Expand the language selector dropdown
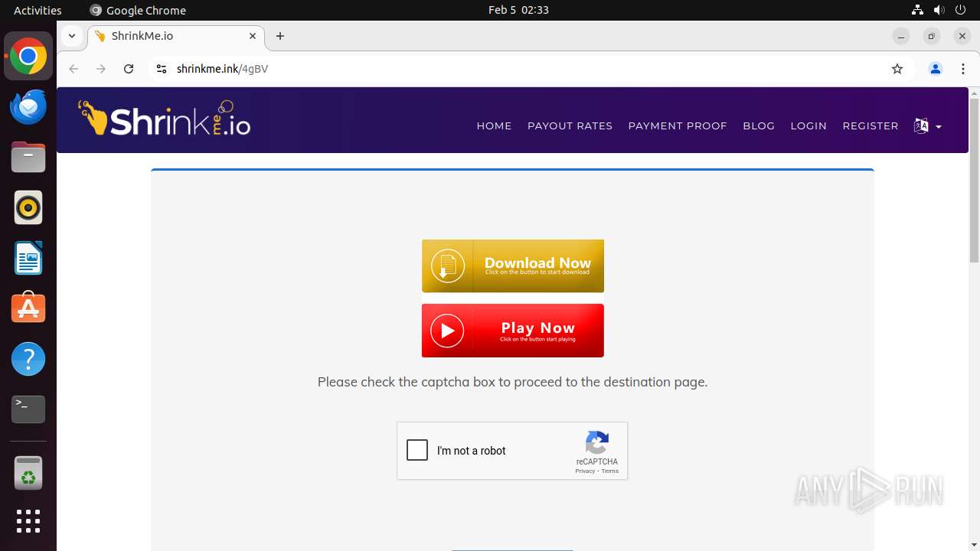This screenshot has width=980, height=551. pos(927,126)
